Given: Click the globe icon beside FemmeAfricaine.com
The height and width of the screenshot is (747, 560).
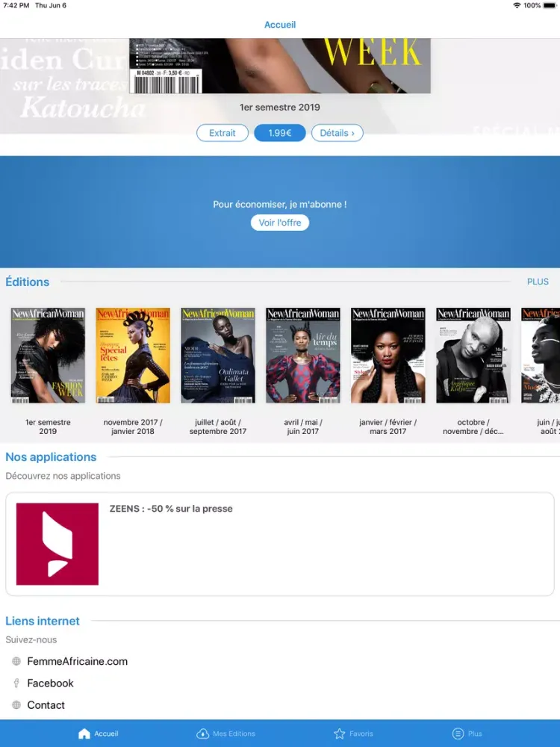Looking at the screenshot, I should [16, 661].
